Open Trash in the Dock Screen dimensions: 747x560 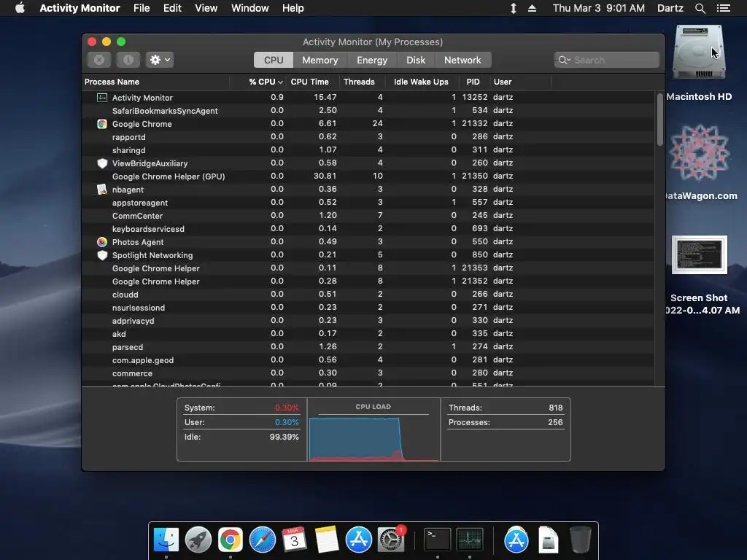click(580, 540)
